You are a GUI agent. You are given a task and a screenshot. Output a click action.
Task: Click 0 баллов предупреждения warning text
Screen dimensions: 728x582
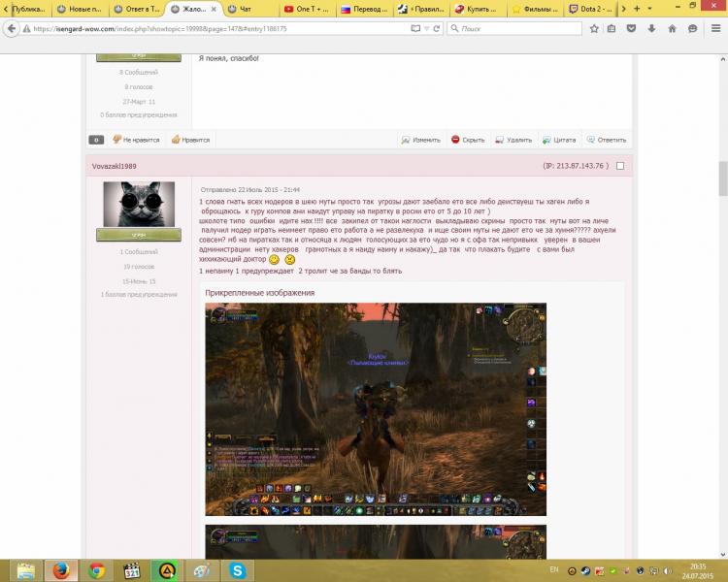(x=139, y=114)
